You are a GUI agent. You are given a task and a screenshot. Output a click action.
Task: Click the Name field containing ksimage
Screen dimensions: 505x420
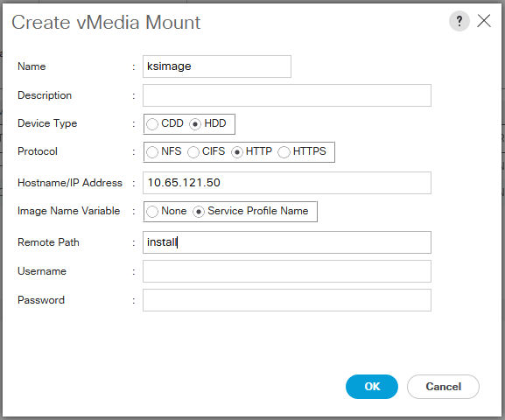pos(217,66)
